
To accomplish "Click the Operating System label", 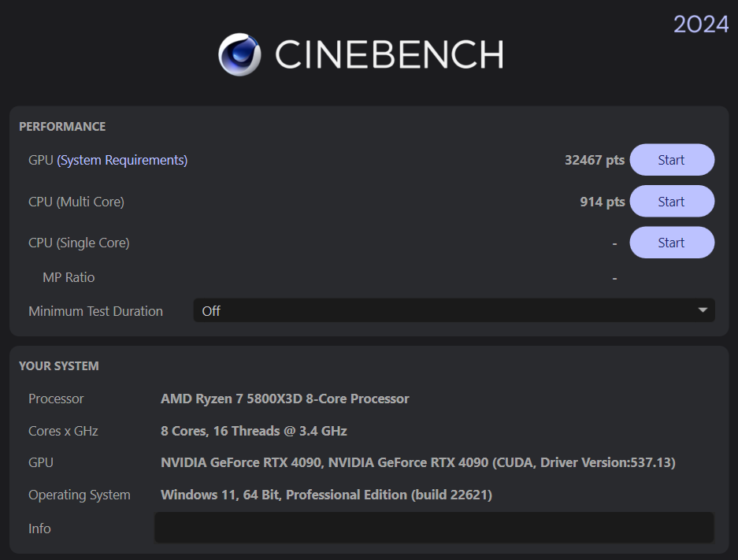I will 79,495.
